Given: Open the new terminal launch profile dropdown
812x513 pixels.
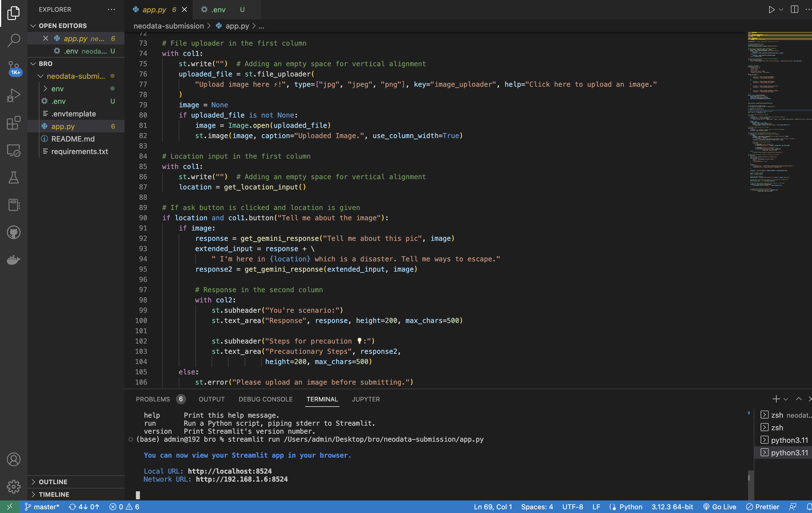Looking at the screenshot, I should [x=786, y=399].
